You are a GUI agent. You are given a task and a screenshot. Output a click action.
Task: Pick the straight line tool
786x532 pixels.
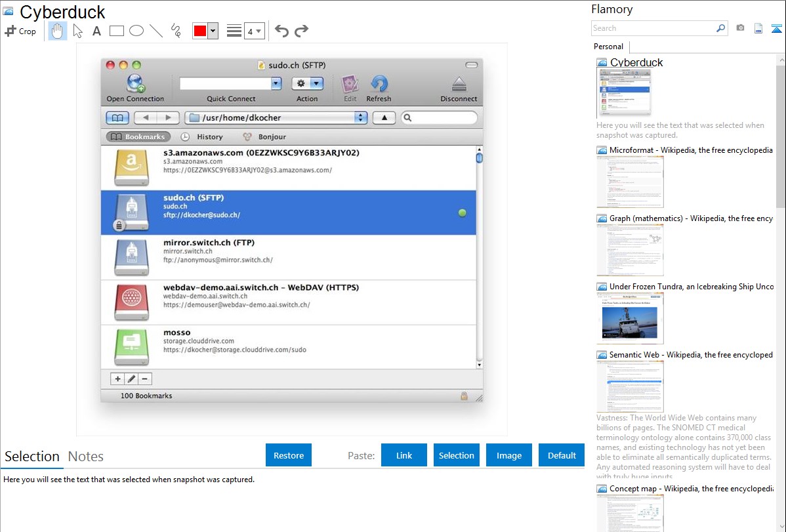pos(156,31)
